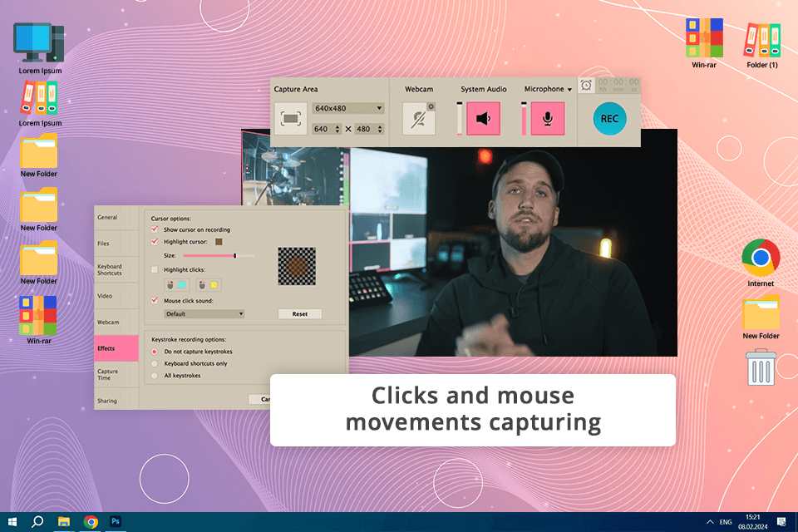Viewport: 798px width, 532px height.
Task: Select the Lorem Ipsum binders desktop icon
Action: pyautogui.click(x=40, y=105)
